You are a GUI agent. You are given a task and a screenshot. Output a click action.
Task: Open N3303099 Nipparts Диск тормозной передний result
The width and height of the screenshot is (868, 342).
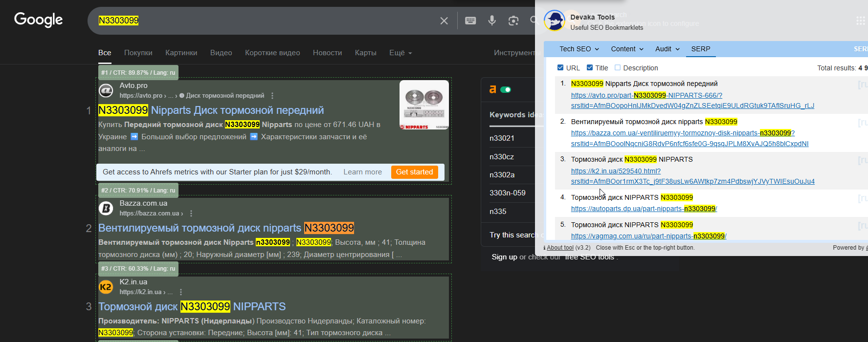click(x=211, y=110)
